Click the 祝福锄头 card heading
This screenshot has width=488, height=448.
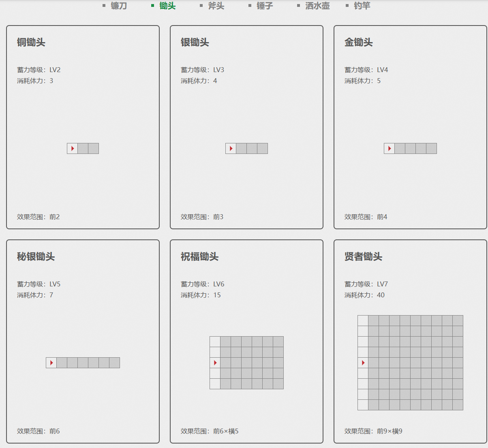tap(200, 257)
